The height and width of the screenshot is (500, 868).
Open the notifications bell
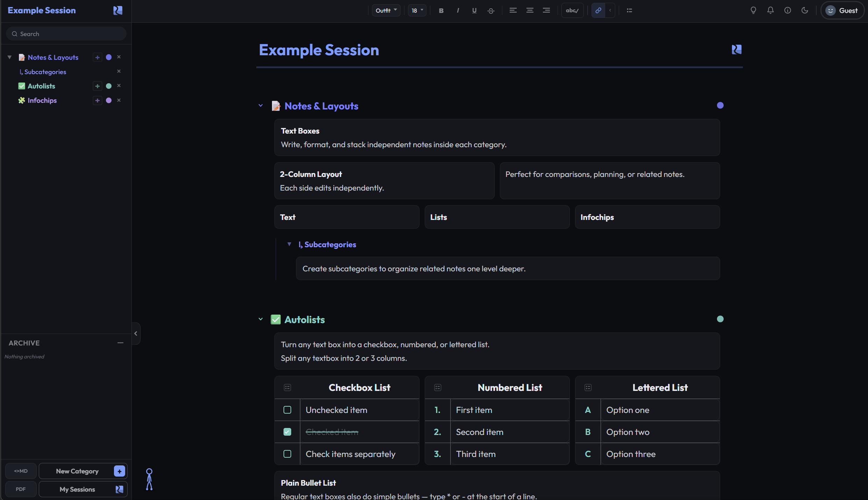click(x=770, y=10)
